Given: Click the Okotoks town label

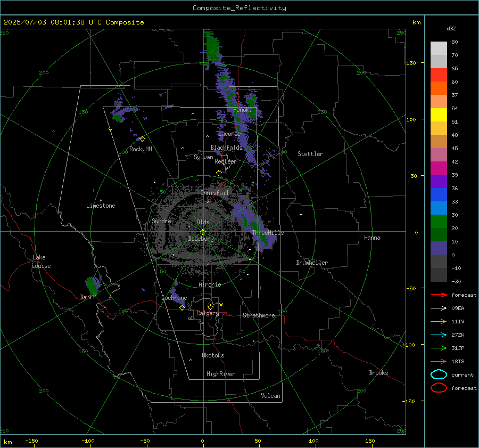Looking at the screenshot, I should (213, 355).
